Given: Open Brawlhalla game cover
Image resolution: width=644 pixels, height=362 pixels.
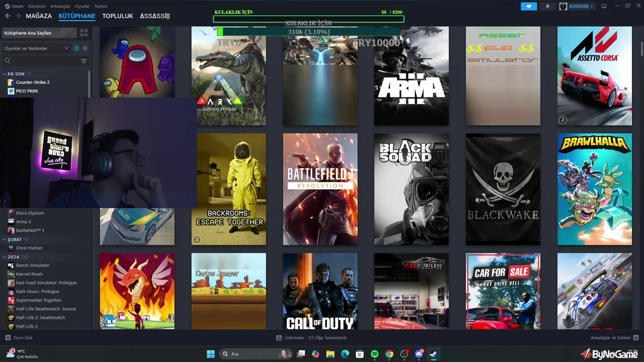Looking at the screenshot, I should coord(594,189).
